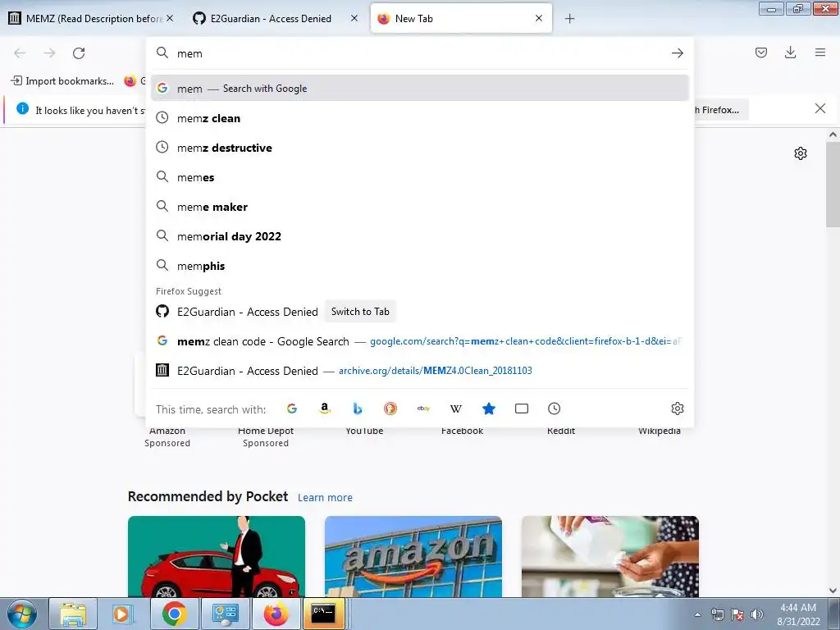Close the MEMZ archive tab
The image size is (840, 630).
(170, 18)
